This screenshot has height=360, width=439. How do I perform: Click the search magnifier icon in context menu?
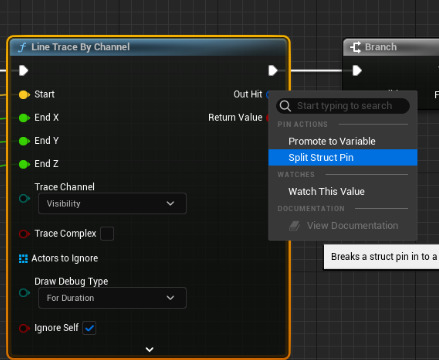pyautogui.click(x=285, y=106)
